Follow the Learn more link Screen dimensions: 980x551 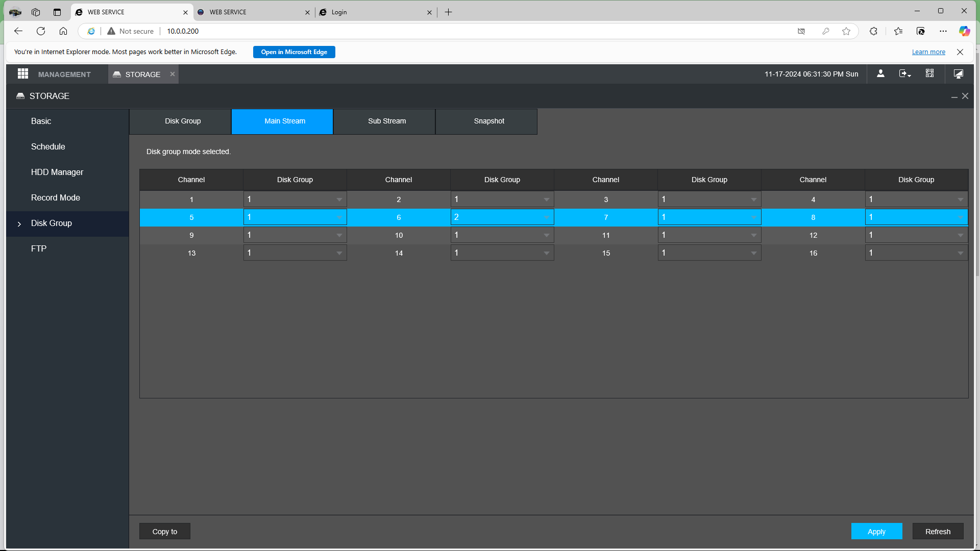click(928, 52)
